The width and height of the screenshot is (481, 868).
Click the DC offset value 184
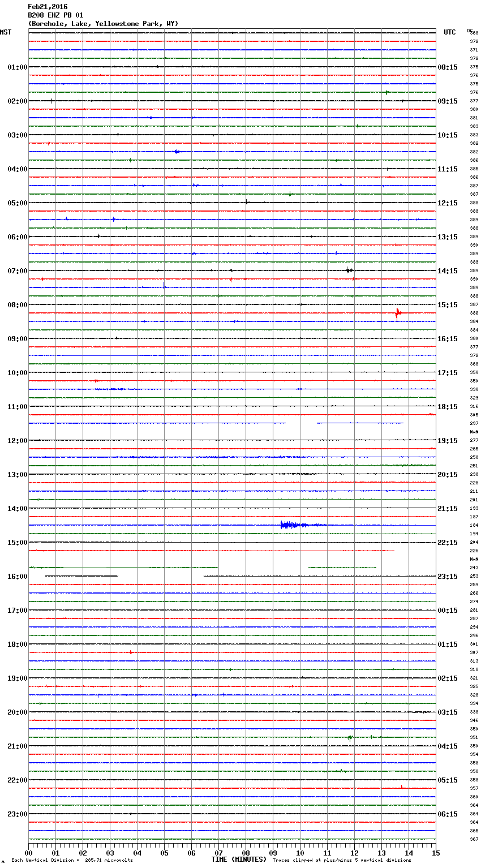point(474,526)
